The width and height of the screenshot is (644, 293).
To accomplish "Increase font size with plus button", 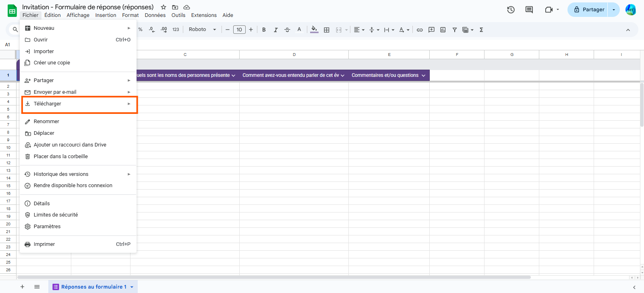I will pos(251,29).
